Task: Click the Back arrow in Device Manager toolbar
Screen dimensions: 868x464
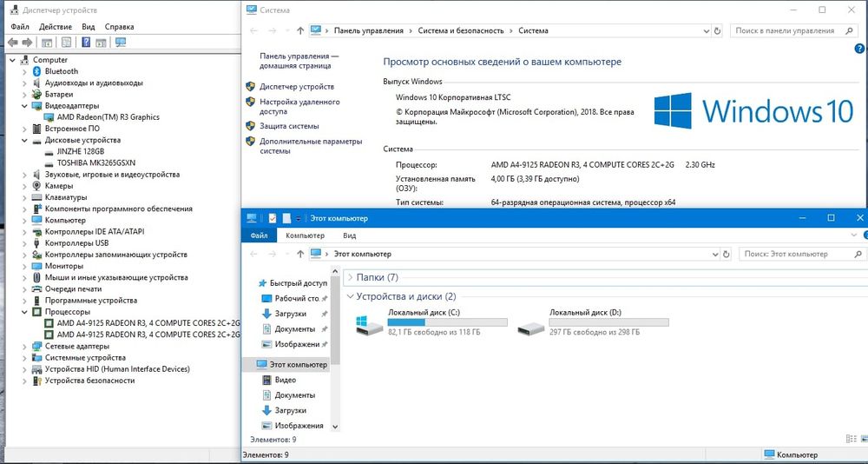Action: (x=12, y=42)
